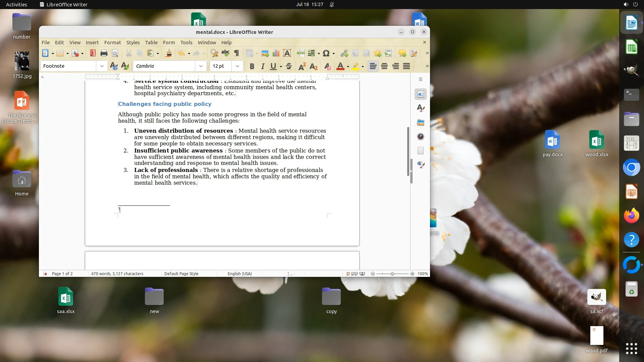Open the sidebar Gallery panel
This screenshot has width=644, height=362.
(x=421, y=122)
